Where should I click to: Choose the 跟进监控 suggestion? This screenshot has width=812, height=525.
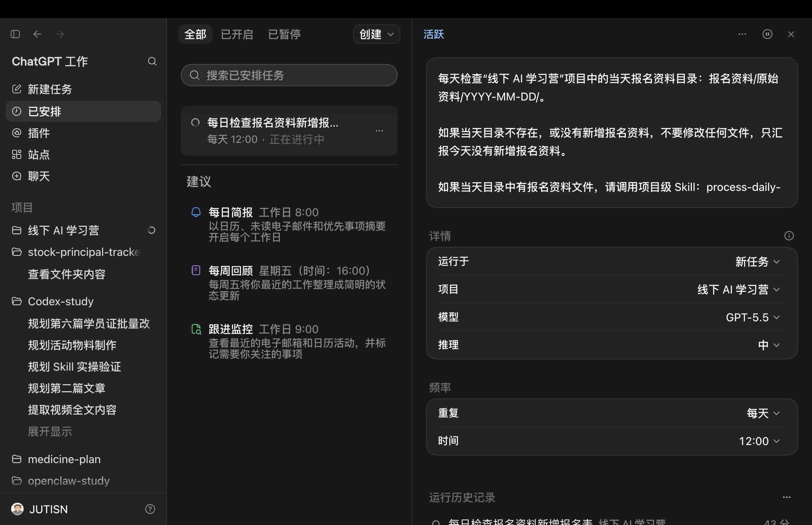click(x=289, y=341)
